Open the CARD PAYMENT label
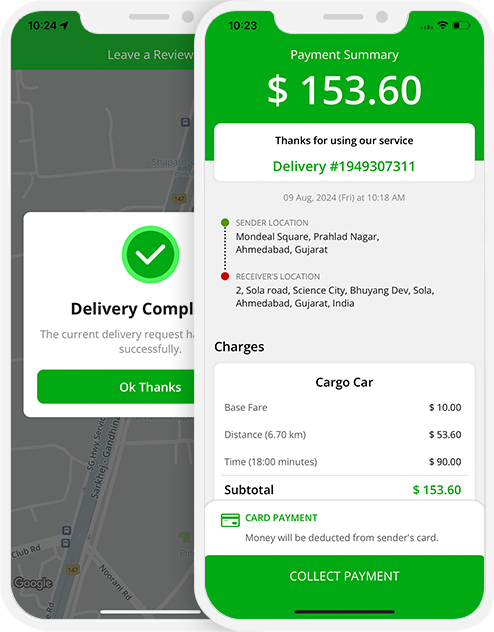This screenshot has height=632, width=494. [x=281, y=518]
